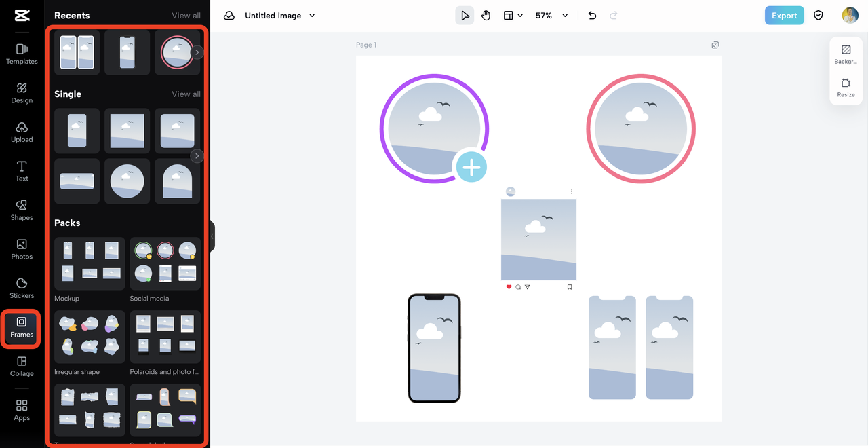Click the bookmark icon under post frame
868x448 pixels.
tap(570, 287)
